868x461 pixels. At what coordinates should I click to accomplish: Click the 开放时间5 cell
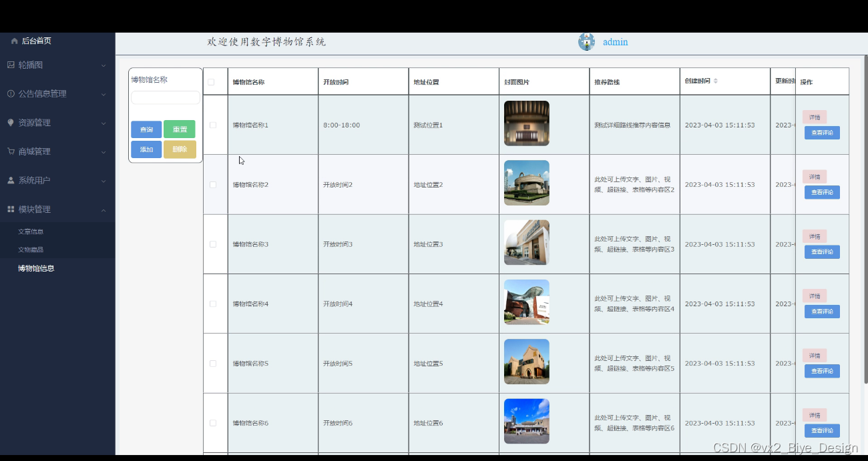point(338,364)
